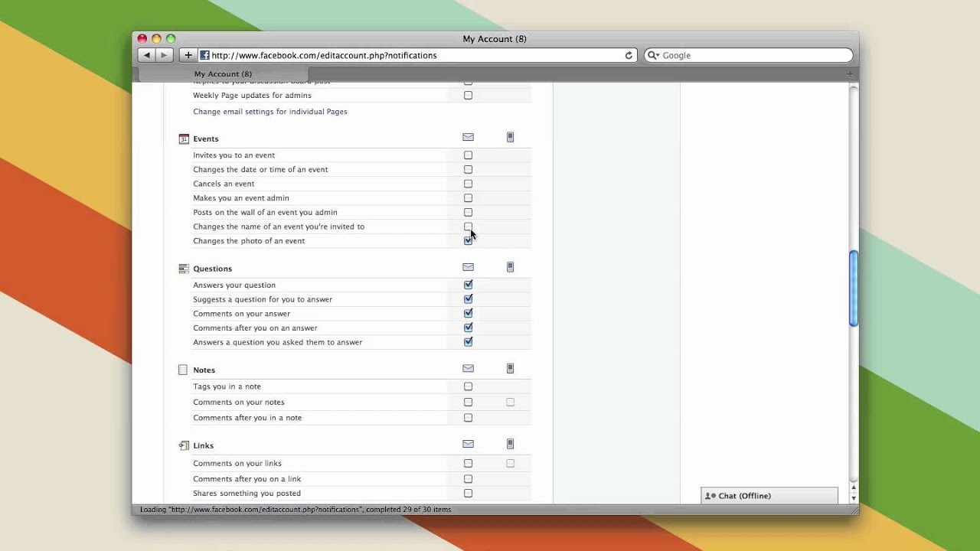Uncheck 'Comments on your answer' box
Image resolution: width=980 pixels, height=551 pixels.
click(x=468, y=313)
